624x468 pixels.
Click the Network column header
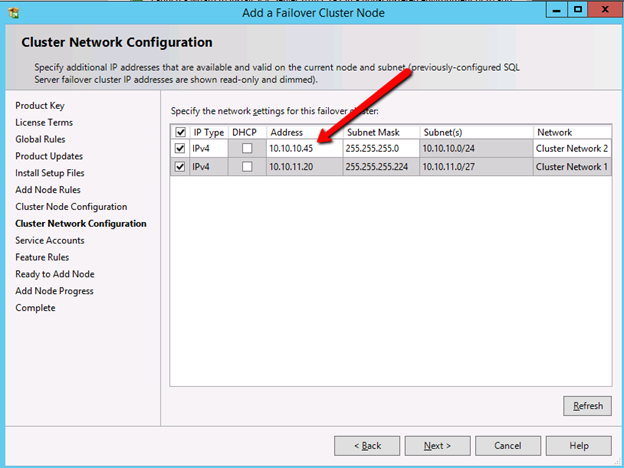555,132
